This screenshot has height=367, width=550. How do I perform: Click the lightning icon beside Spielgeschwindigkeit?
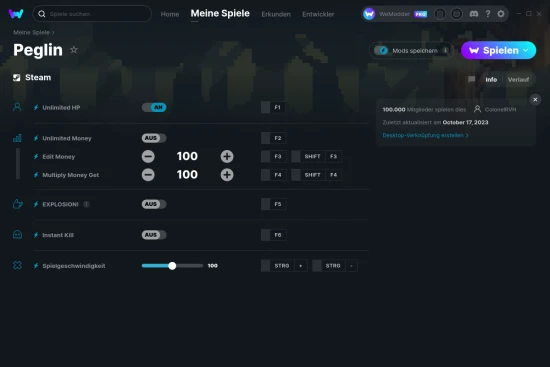(36, 266)
